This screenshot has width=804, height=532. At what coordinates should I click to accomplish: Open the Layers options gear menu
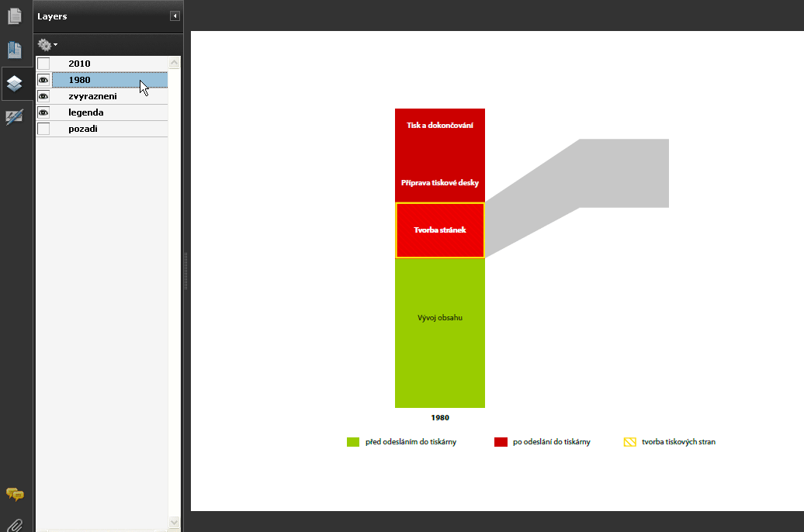47,45
